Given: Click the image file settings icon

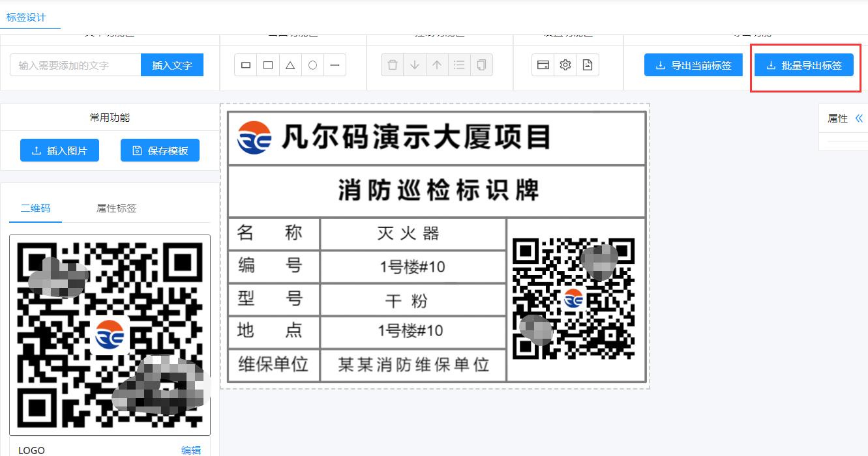Looking at the screenshot, I should [588, 65].
